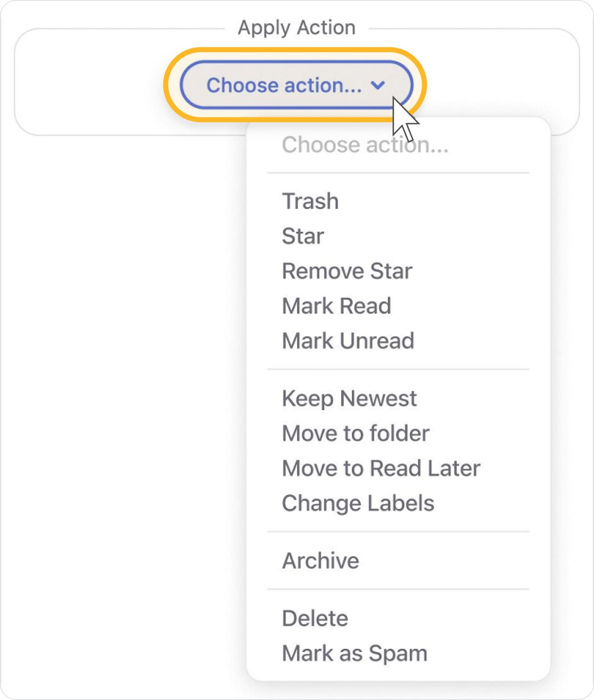This screenshot has height=700, width=594.
Task: Select Move to folder
Action: 356,433
